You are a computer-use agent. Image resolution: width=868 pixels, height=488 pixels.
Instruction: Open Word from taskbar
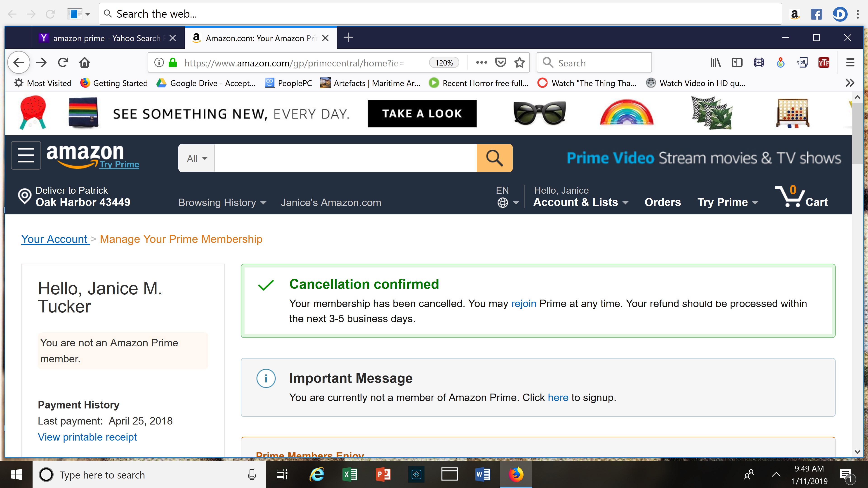(483, 474)
